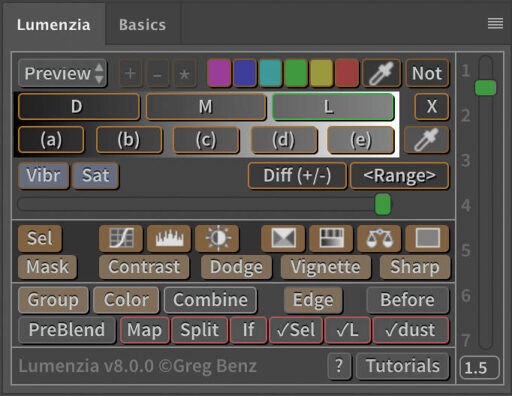The image size is (512, 396).
Task: Pick the cyan color swatch
Action: pyautogui.click(x=271, y=73)
